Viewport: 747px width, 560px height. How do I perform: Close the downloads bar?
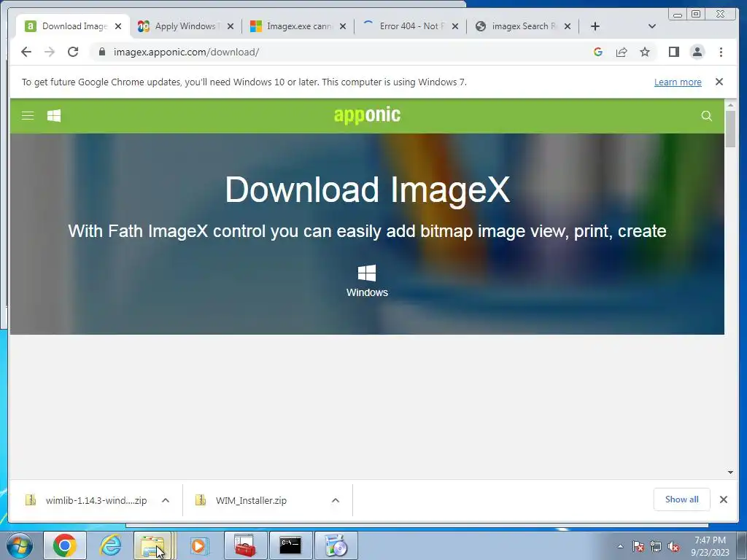[x=724, y=499]
